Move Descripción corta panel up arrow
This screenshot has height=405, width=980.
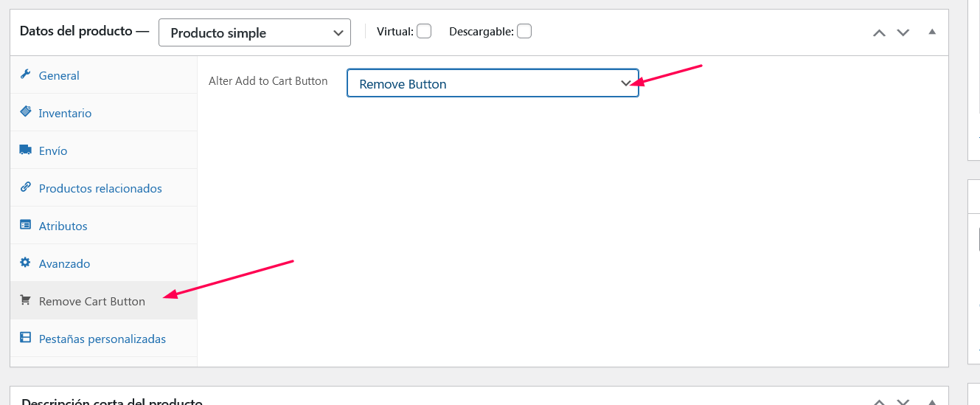tap(879, 401)
